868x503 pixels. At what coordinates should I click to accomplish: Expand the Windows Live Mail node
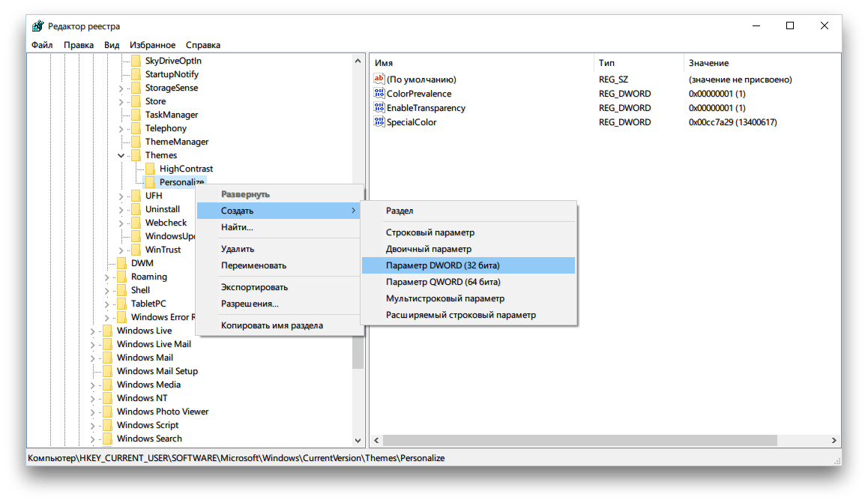(x=92, y=344)
